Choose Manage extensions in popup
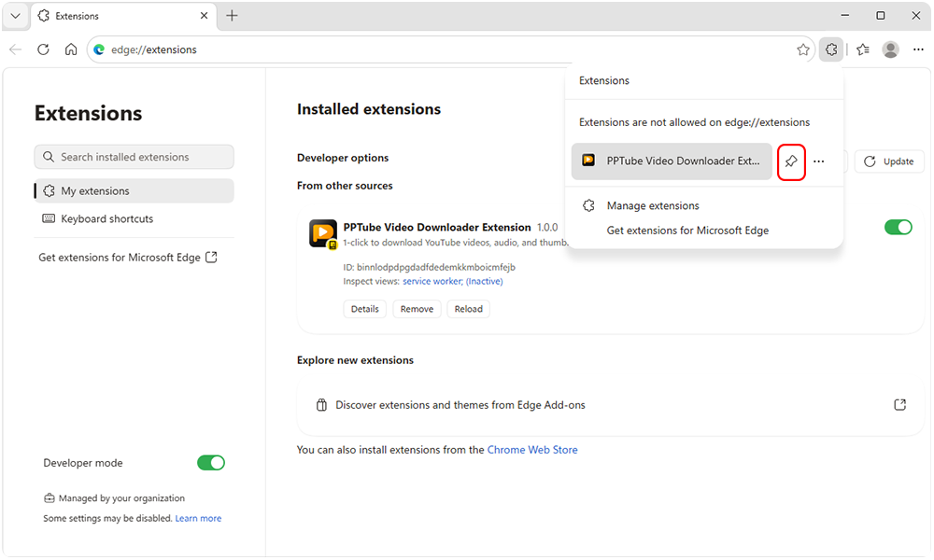 tap(653, 206)
